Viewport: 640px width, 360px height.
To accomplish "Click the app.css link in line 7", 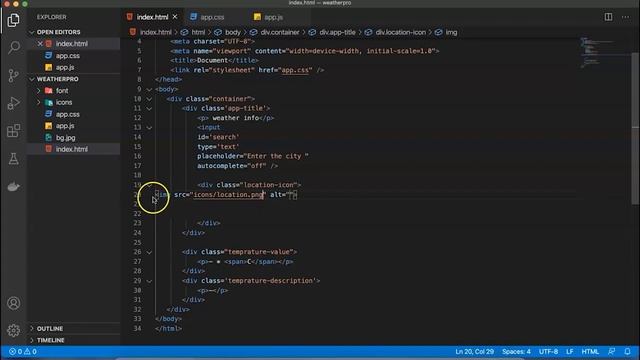I will point(295,70).
